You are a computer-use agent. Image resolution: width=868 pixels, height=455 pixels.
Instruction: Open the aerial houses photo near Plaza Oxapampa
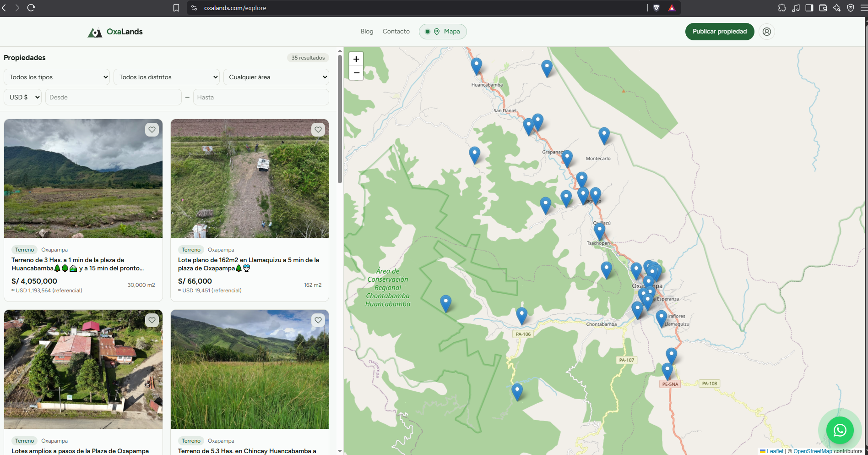[83, 369]
